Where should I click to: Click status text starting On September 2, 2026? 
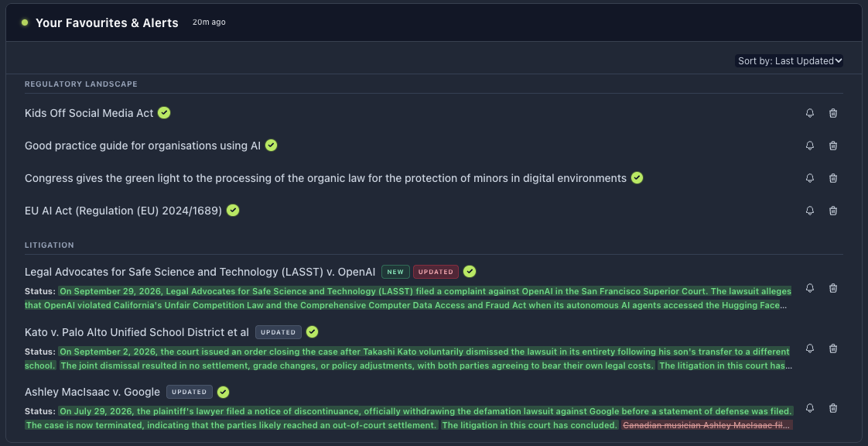click(x=408, y=359)
